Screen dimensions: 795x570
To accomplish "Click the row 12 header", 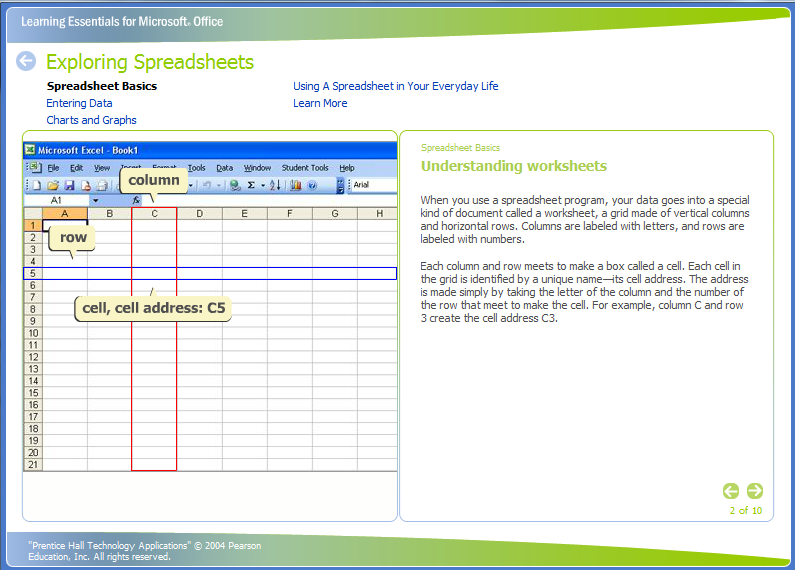I will click(33, 357).
